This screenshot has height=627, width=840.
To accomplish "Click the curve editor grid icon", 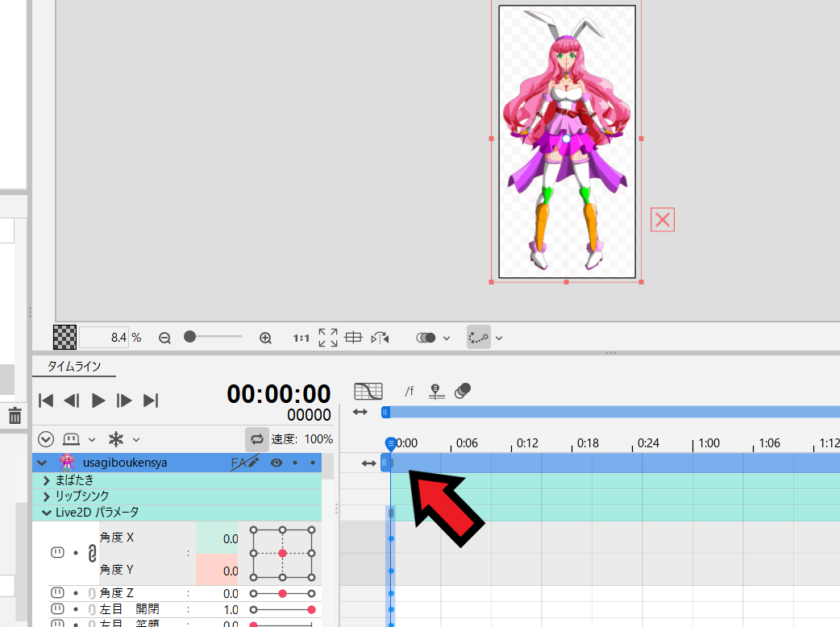I will point(368,391).
